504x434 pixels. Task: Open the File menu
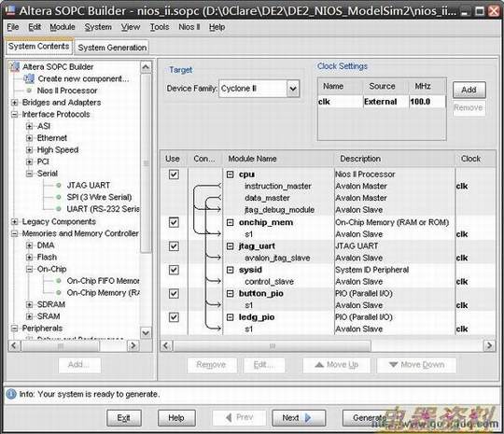[13, 27]
